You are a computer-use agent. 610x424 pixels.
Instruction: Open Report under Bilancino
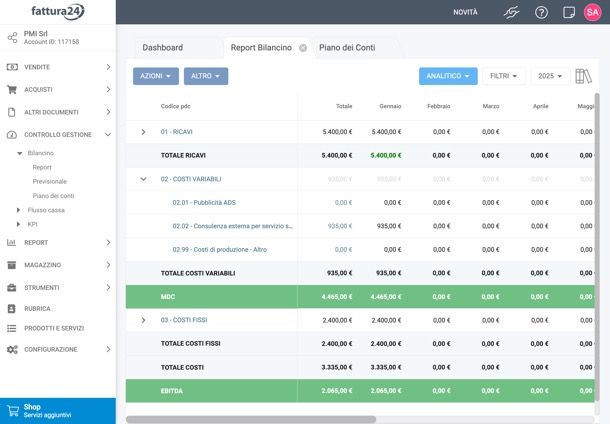(42, 167)
